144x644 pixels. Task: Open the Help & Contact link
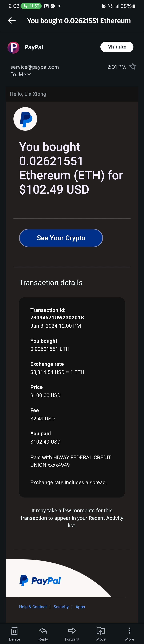click(x=33, y=607)
